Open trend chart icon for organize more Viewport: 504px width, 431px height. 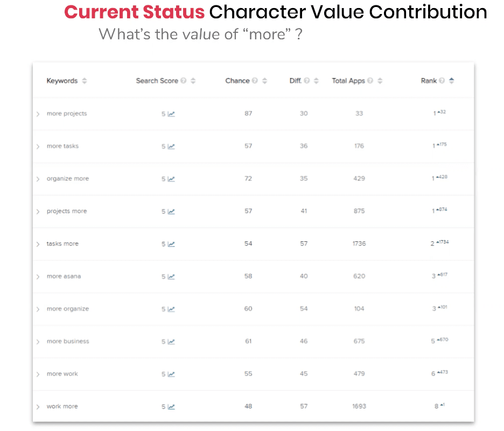(171, 179)
